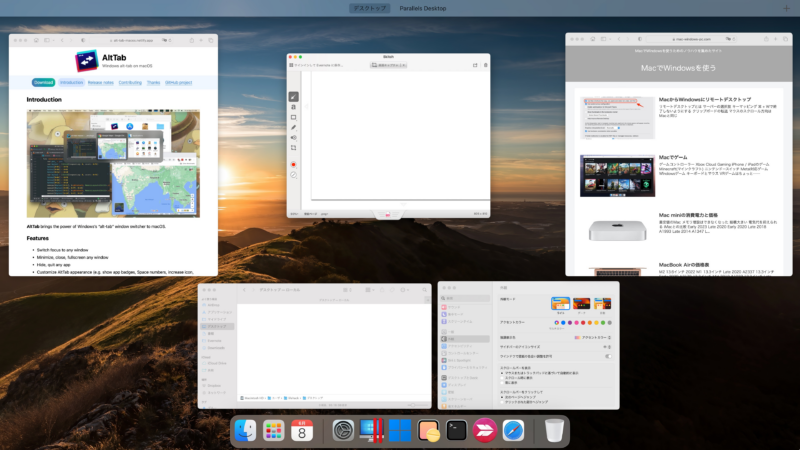
Task: Open Parallels Desktop icon in the Dock
Action: (371, 431)
